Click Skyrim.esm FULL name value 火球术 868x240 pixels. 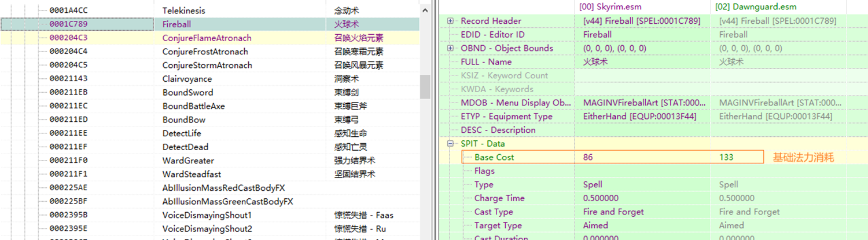[x=595, y=61]
